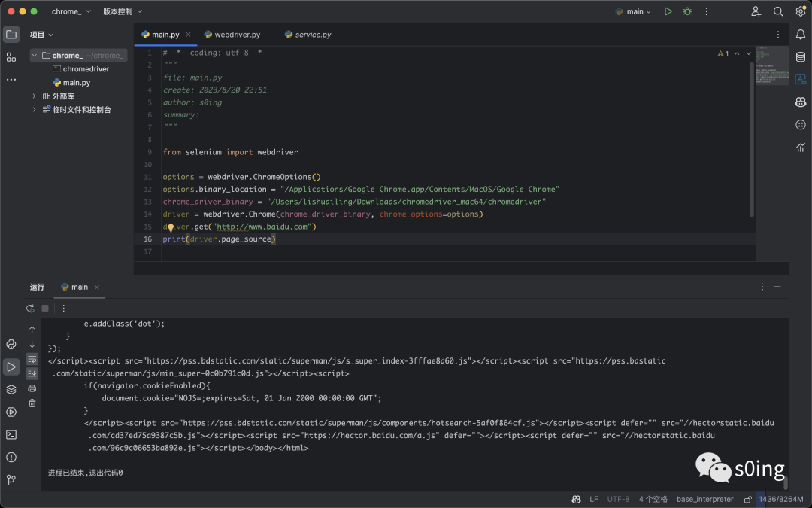
Task: Open the chrome_ project dropdown
Action: coord(71,11)
